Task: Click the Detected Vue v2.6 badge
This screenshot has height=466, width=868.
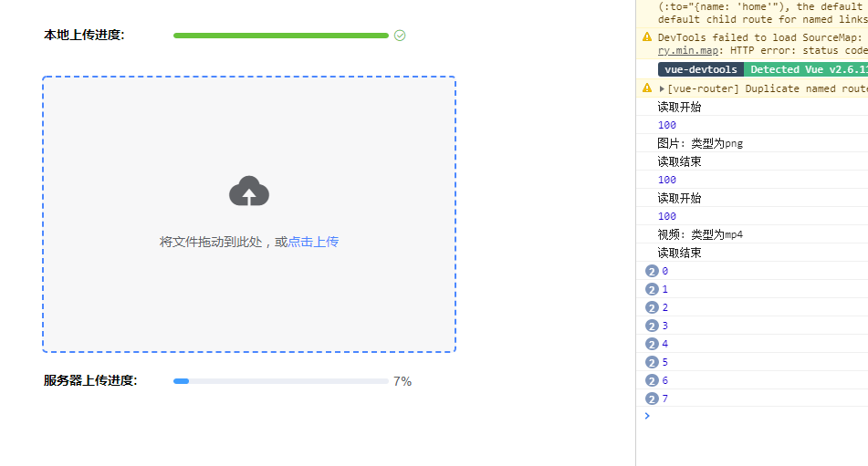Action: click(x=805, y=69)
